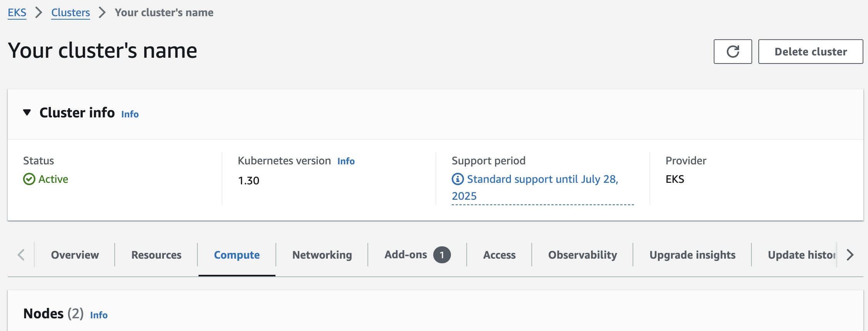Collapse the Cluster info section
The width and height of the screenshot is (868, 331).
[x=26, y=113]
